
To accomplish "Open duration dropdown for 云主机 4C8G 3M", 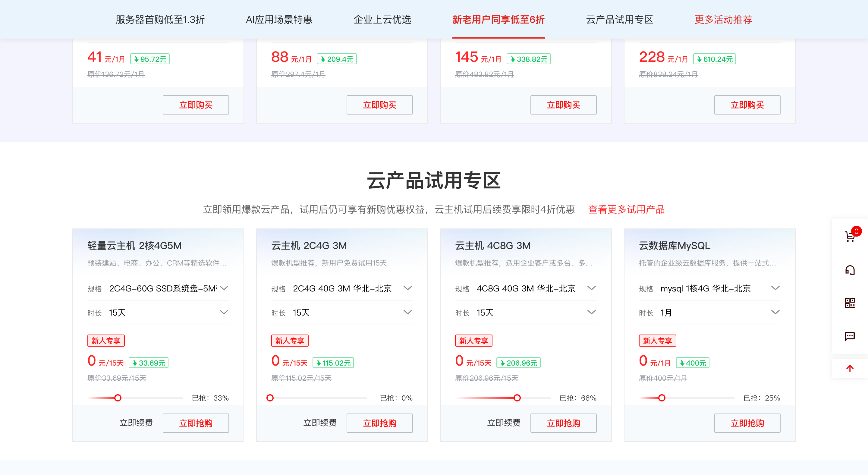I will (591, 312).
